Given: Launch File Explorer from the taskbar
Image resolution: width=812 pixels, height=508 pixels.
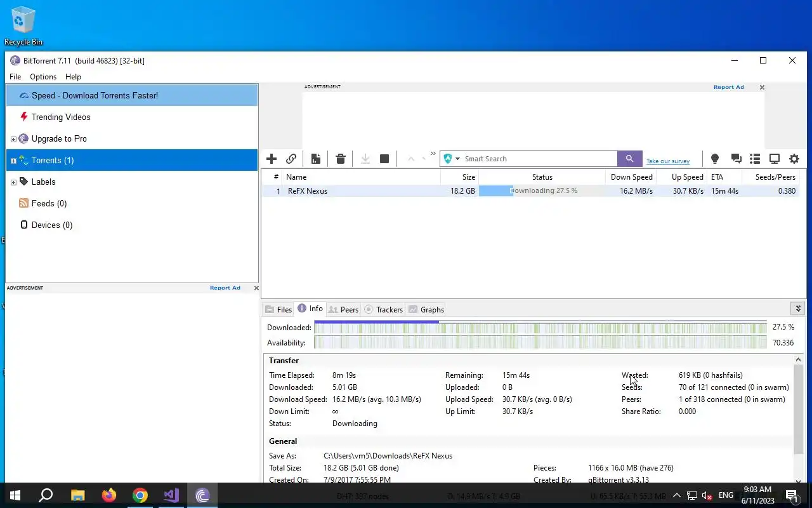Looking at the screenshot, I should (77, 495).
